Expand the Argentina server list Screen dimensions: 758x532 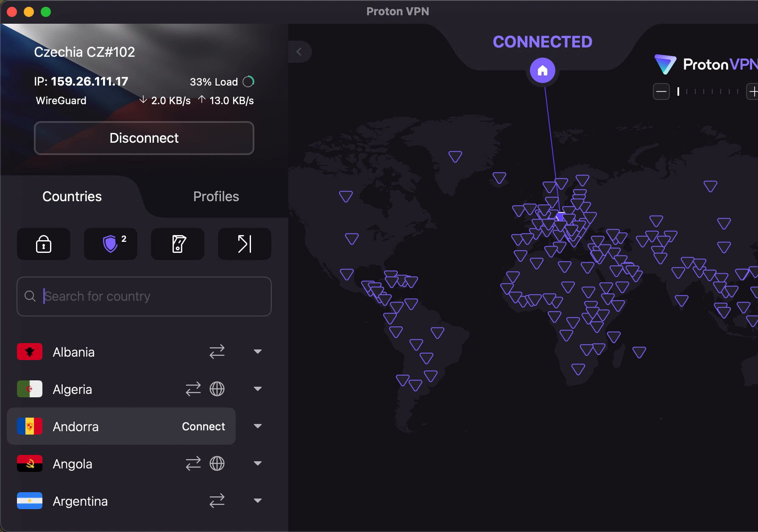tap(257, 501)
